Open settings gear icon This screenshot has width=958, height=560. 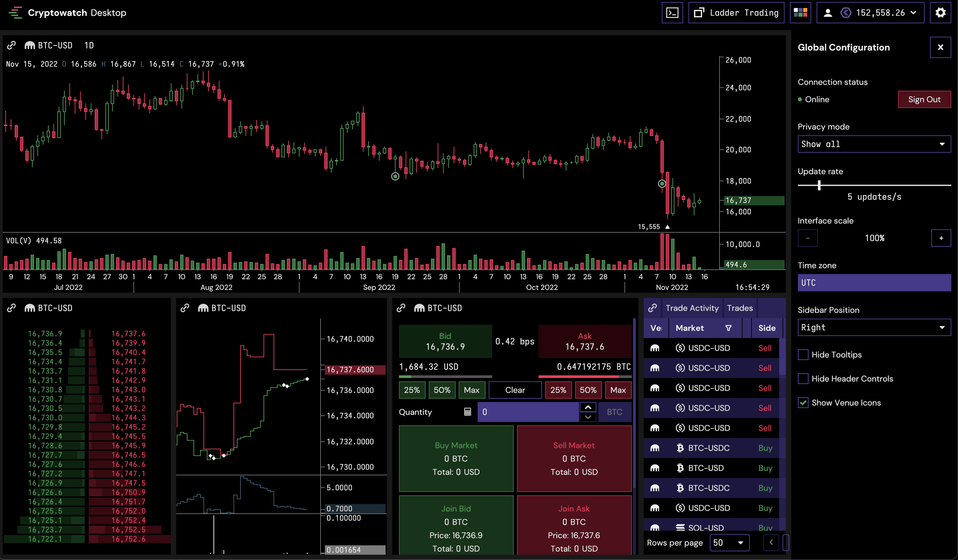pyautogui.click(x=940, y=13)
